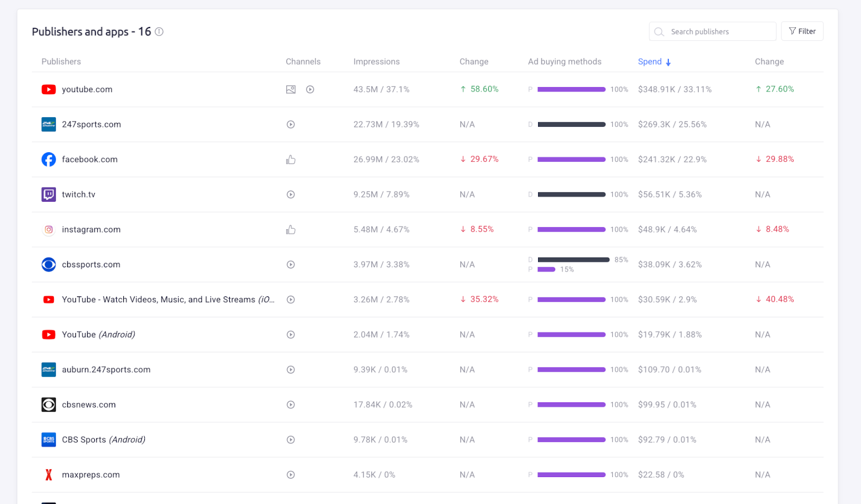Toggle the Spend sort direction arrow
This screenshot has height=504, width=861.
click(x=668, y=61)
